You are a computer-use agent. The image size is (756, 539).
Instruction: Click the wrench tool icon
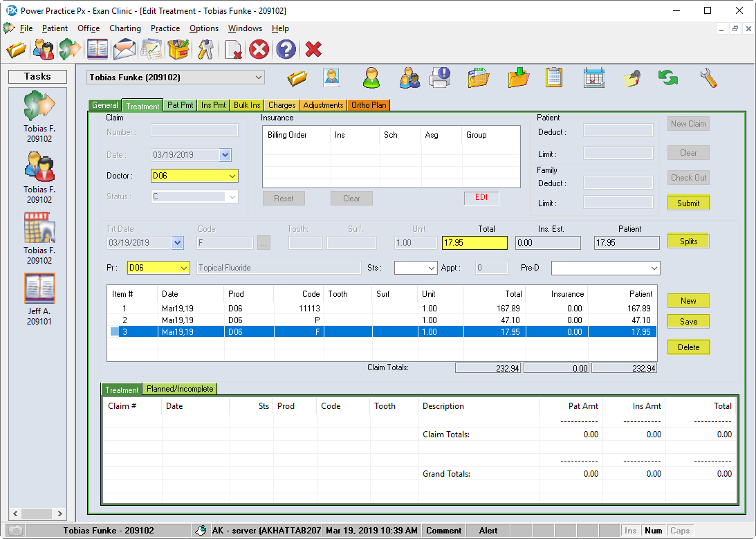coord(708,77)
